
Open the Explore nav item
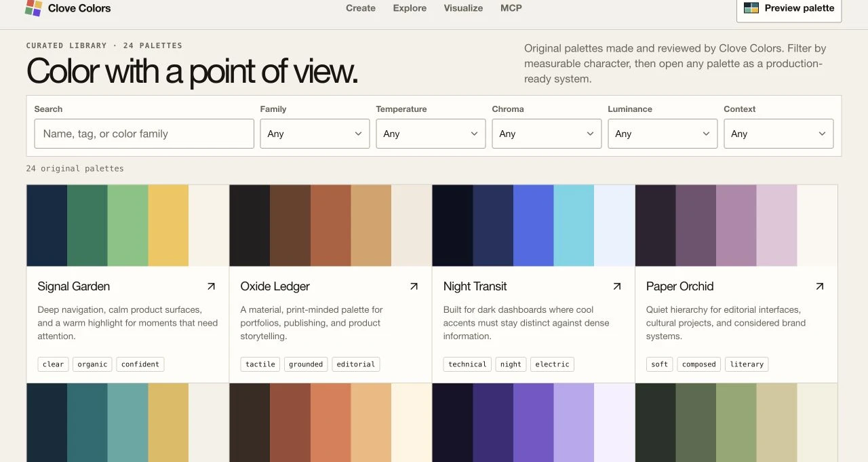pyautogui.click(x=410, y=8)
